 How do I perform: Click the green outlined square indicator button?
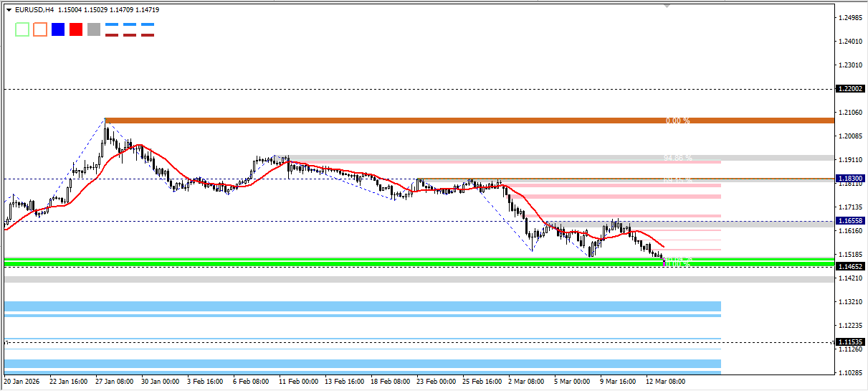22,29
